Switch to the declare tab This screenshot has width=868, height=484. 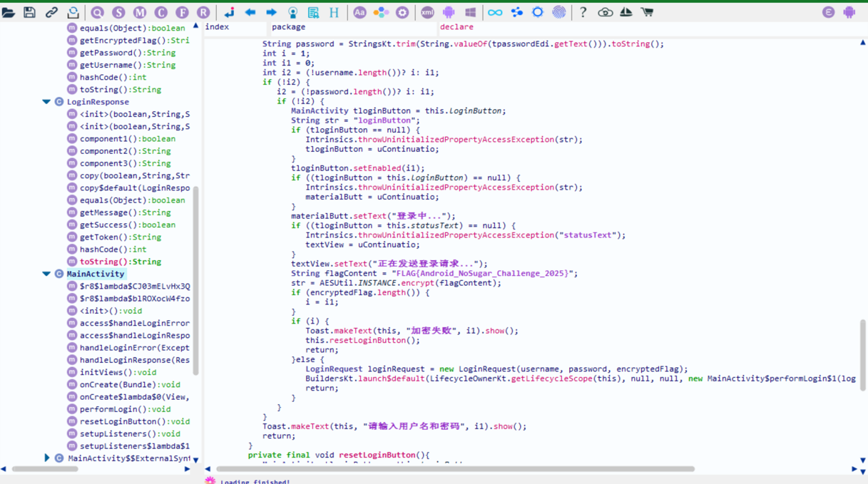[456, 27]
